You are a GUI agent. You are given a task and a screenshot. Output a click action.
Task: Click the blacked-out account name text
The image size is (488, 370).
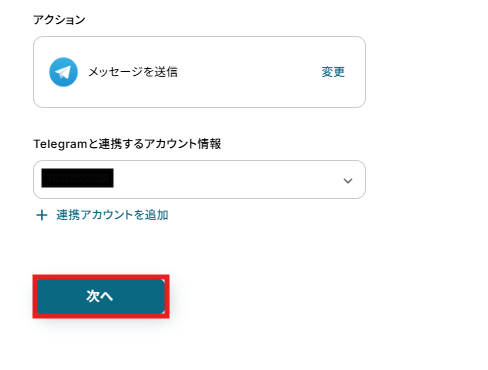(77, 178)
